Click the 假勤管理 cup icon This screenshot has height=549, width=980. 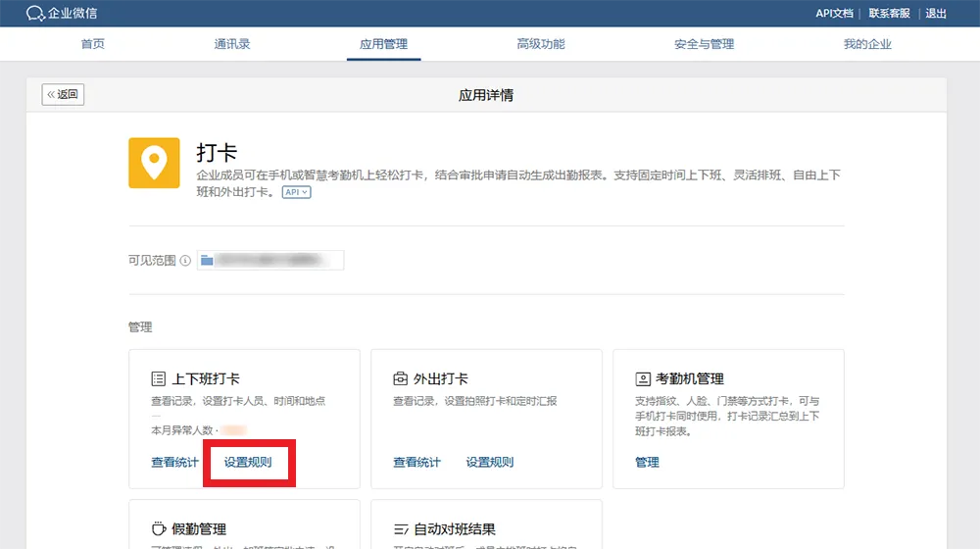coord(159,528)
